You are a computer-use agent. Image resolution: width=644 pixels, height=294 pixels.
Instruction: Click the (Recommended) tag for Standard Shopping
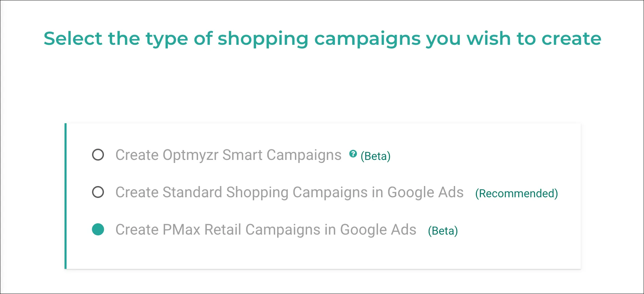coord(516,194)
